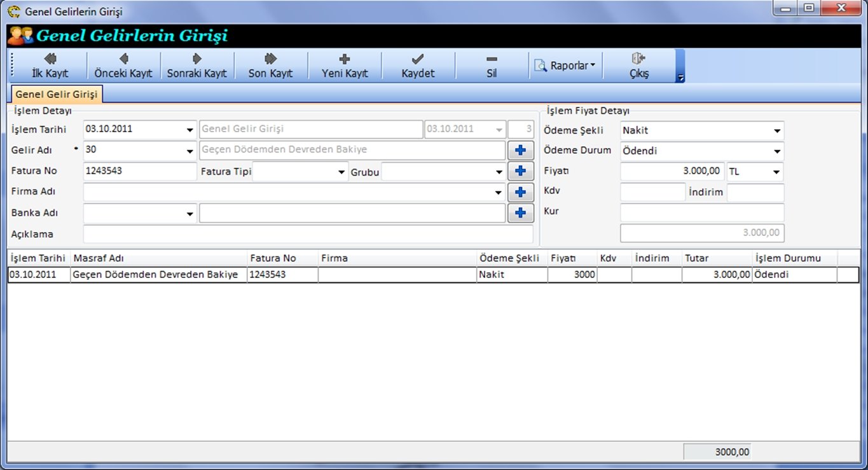Image resolution: width=868 pixels, height=470 pixels.
Task: Open the Raporlar dropdown menu
Action: pos(566,66)
